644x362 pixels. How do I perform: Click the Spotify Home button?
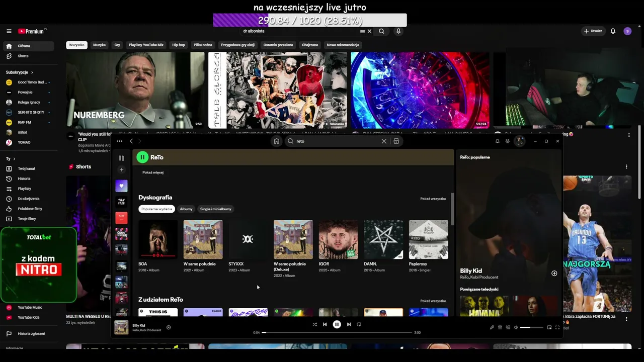click(276, 141)
